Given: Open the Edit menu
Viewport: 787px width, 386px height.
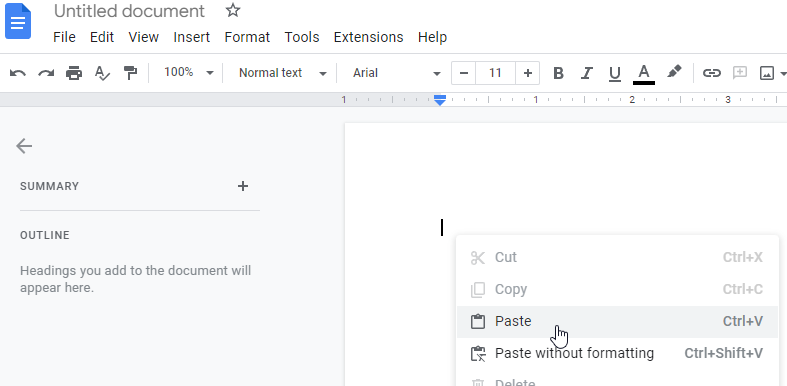Looking at the screenshot, I should tap(102, 37).
